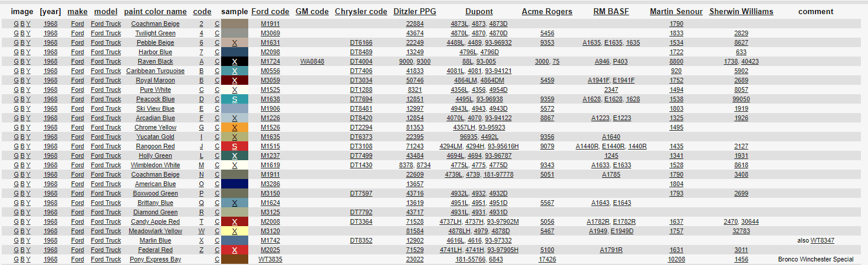Open the Raven Black paint color link
The height and width of the screenshot is (265, 868).
pyautogui.click(x=155, y=62)
